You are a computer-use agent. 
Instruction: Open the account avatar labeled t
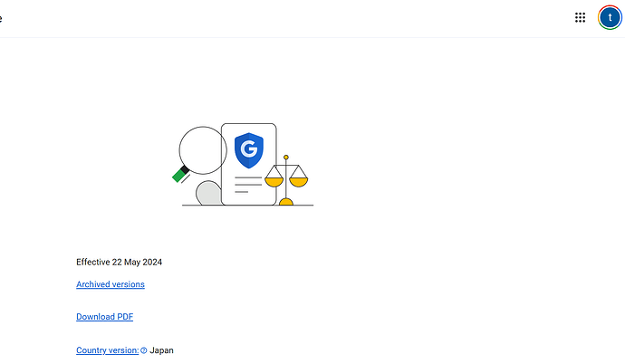(x=610, y=17)
